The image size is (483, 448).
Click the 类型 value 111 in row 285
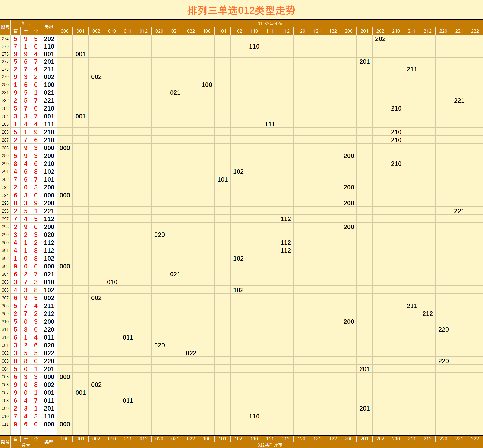coord(49,124)
